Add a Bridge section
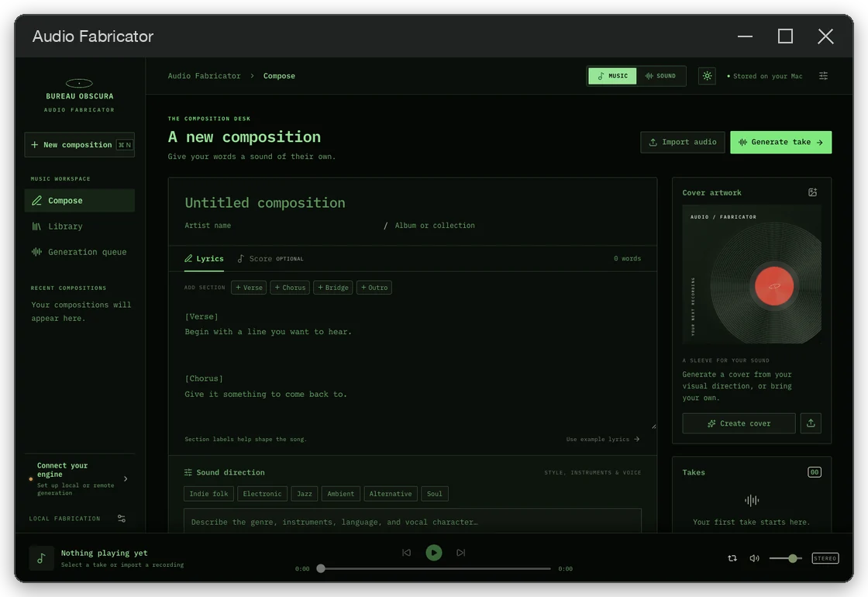 click(332, 288)
